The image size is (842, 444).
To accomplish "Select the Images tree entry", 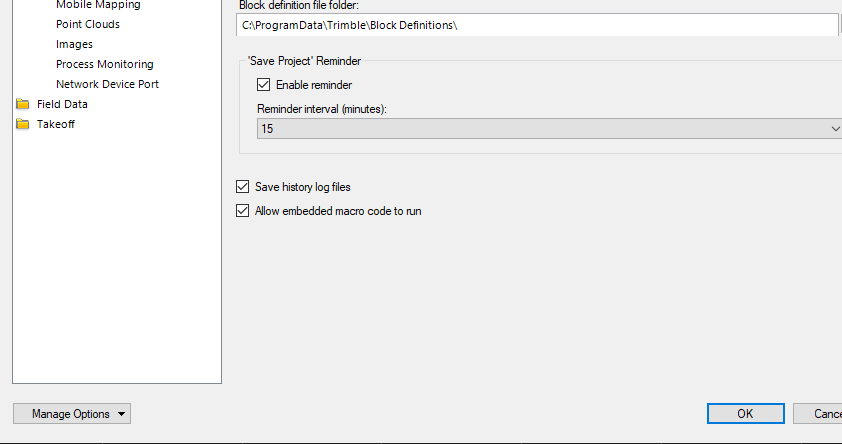I will (x=74, y=44).
